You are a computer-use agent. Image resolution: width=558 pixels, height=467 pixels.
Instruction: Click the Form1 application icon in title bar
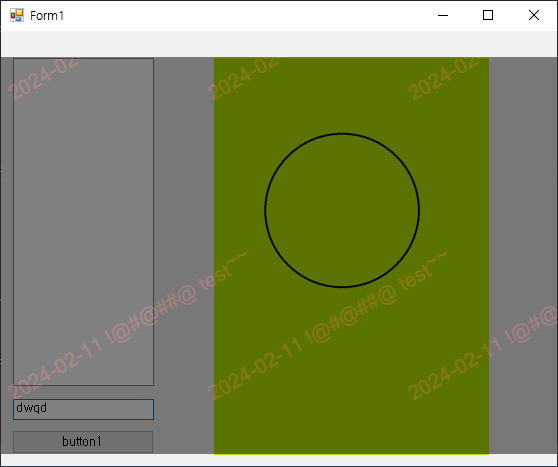[x=17, y=15]
